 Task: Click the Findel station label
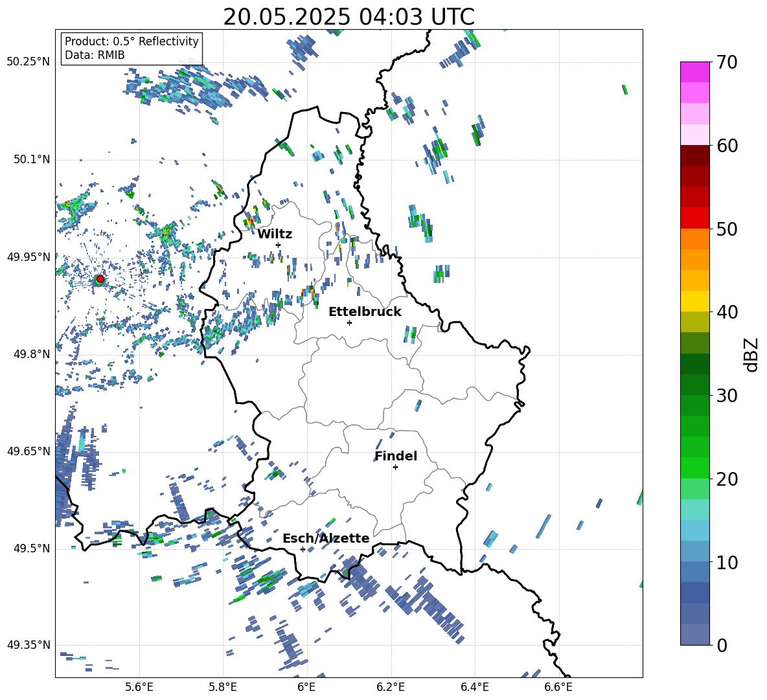[396, 456]
